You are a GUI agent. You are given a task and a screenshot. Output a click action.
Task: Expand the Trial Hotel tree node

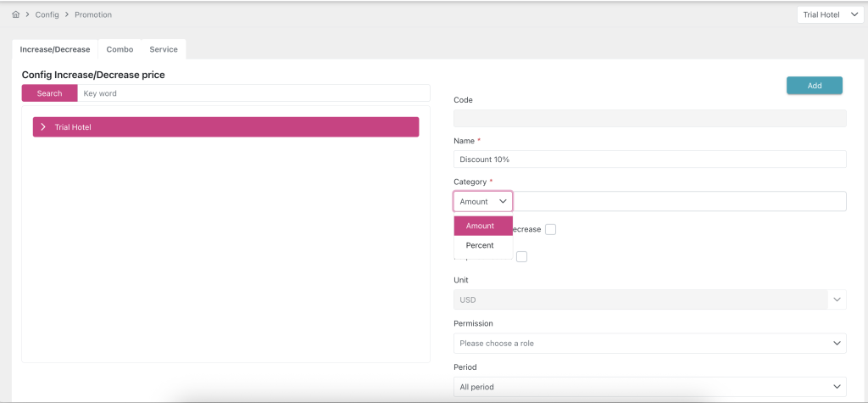tap(43, 127)
